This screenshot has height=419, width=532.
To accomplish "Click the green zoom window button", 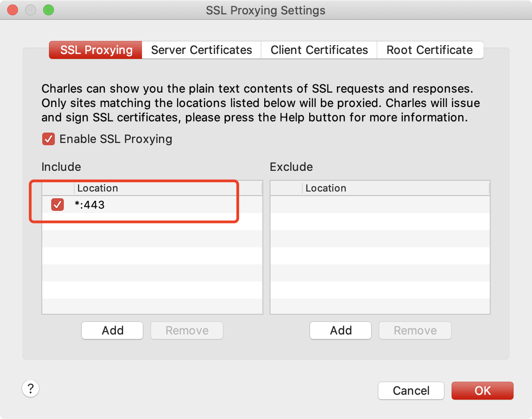I will coord(48,10).
